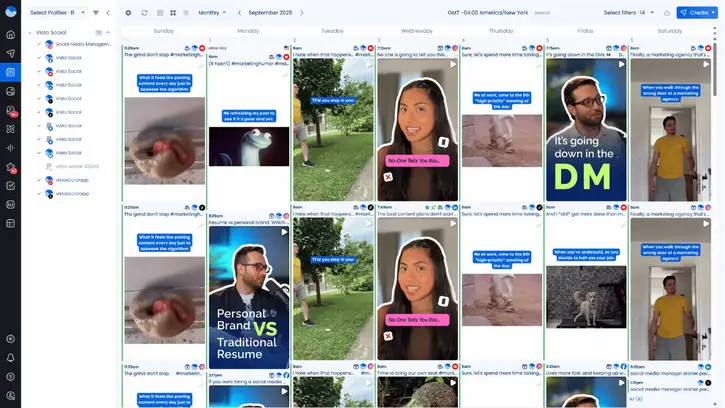Screen dimensions: 725x408
Task: Open calendar settings gear icon
Action: (x=128, y=13)
